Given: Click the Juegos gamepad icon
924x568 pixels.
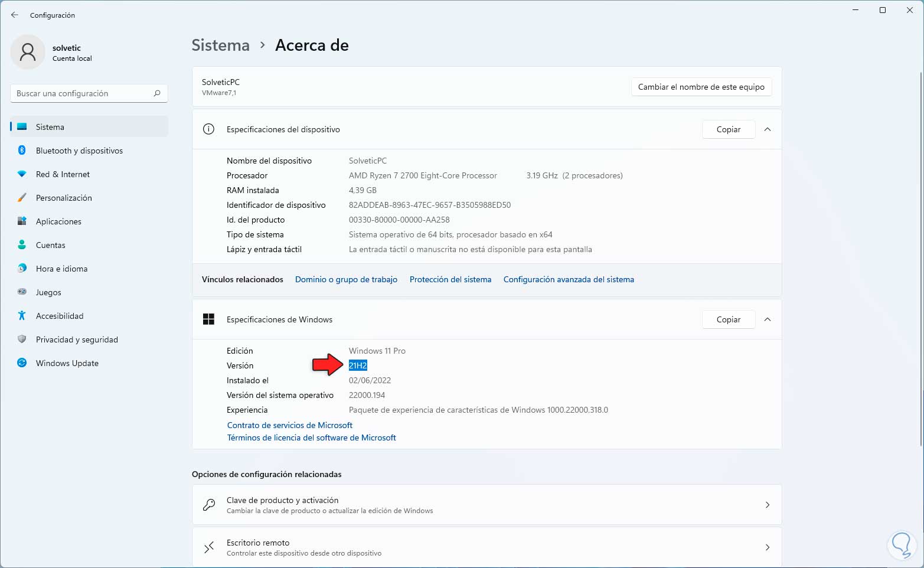Looking at the screenshot, I should tap(22, 292).
